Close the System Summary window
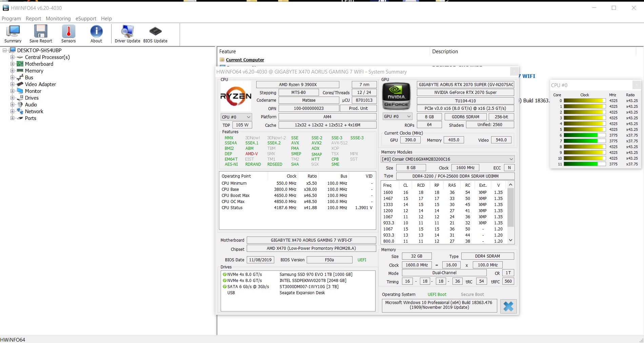The image size is (644, 343). (514, 71)
